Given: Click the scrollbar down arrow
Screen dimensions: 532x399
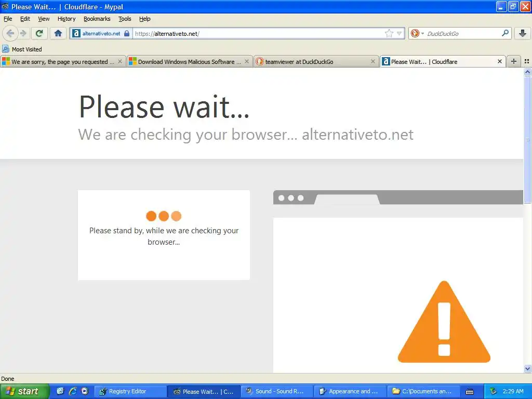Looking at the screenshot, I should (527, 368).
